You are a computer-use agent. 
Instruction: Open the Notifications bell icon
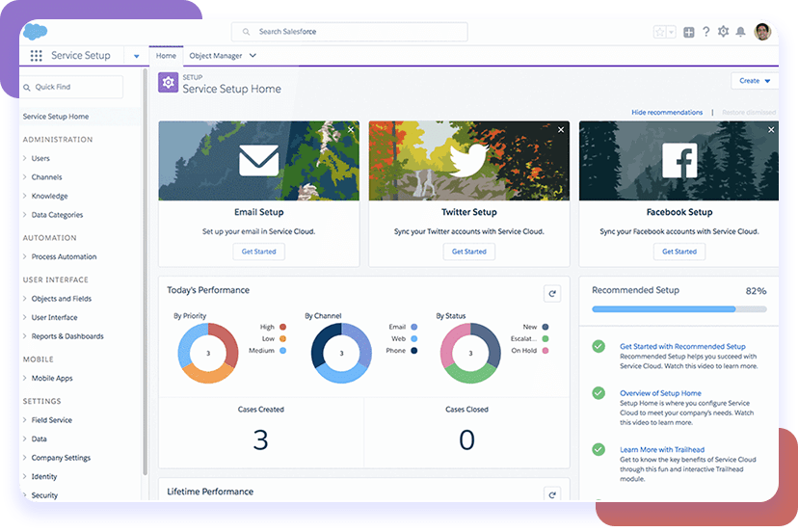tap(740, 32)
